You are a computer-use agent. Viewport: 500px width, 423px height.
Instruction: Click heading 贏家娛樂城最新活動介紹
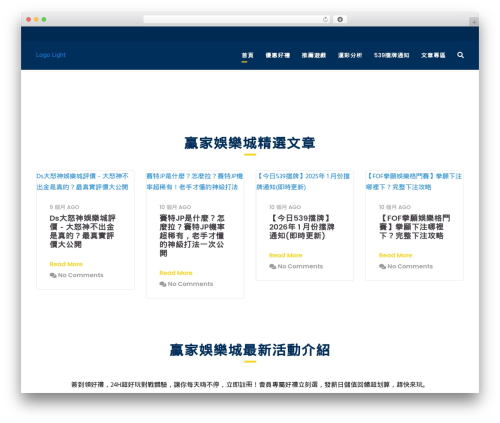tap(250, 350)
